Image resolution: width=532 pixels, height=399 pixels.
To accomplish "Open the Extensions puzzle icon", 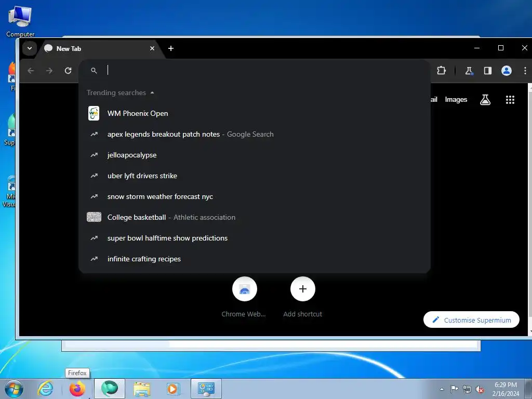I will coord(441,71).
